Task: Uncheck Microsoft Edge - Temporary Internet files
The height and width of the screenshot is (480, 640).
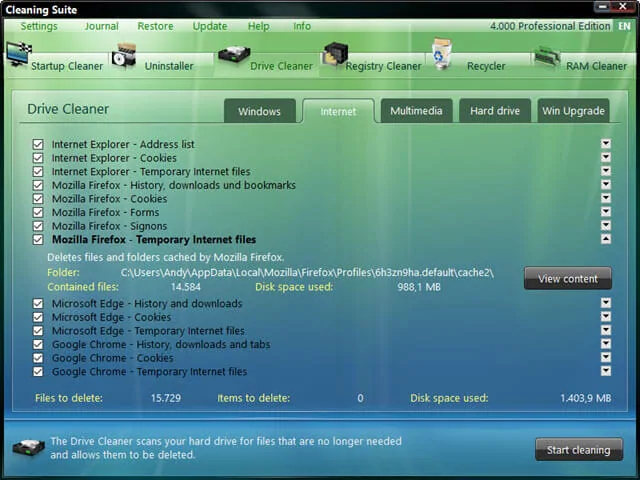Action: click(x=38, y=331)
